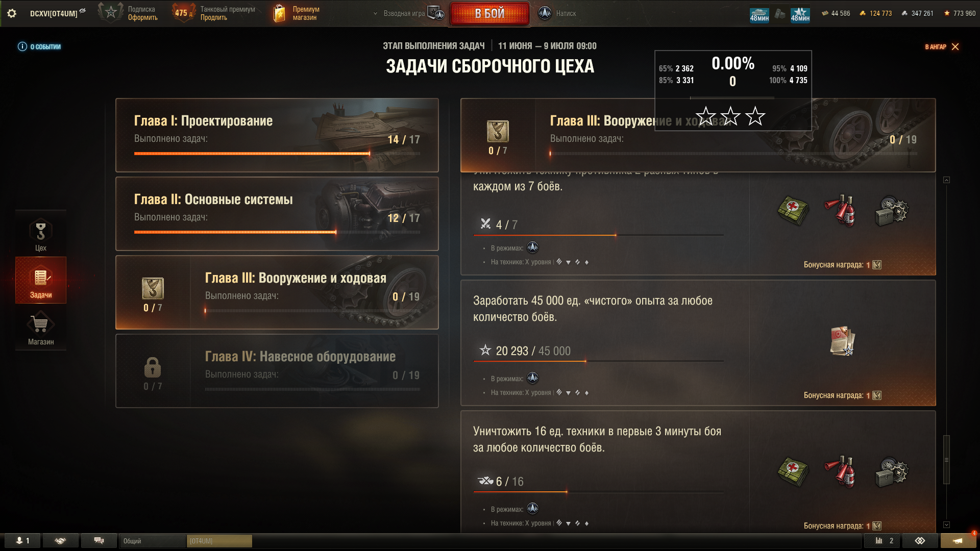Open the chat channels icon in the bottom bar
Image resolution: width=980 pixels, height=551 pixels.
coord(99,541)
